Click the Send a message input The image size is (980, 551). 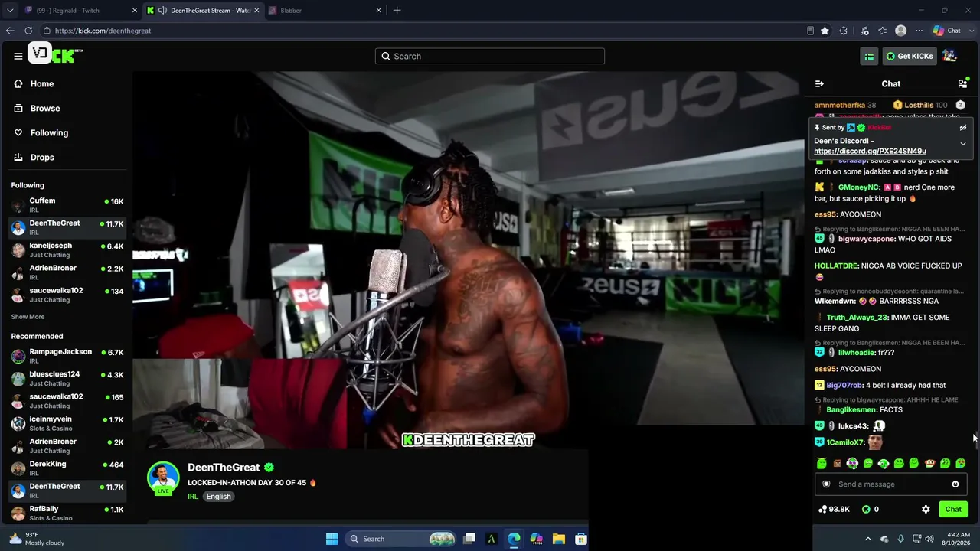click(x=890, y=484)
